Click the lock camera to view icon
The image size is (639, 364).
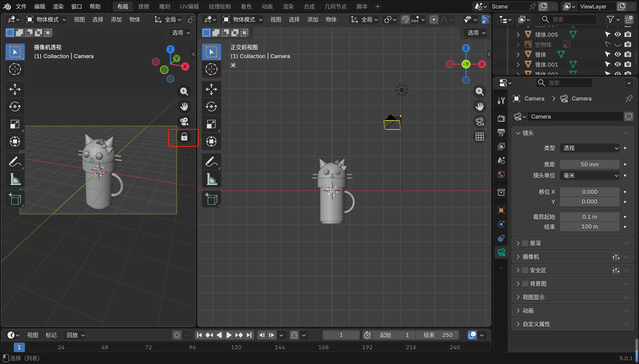point(184,137)
